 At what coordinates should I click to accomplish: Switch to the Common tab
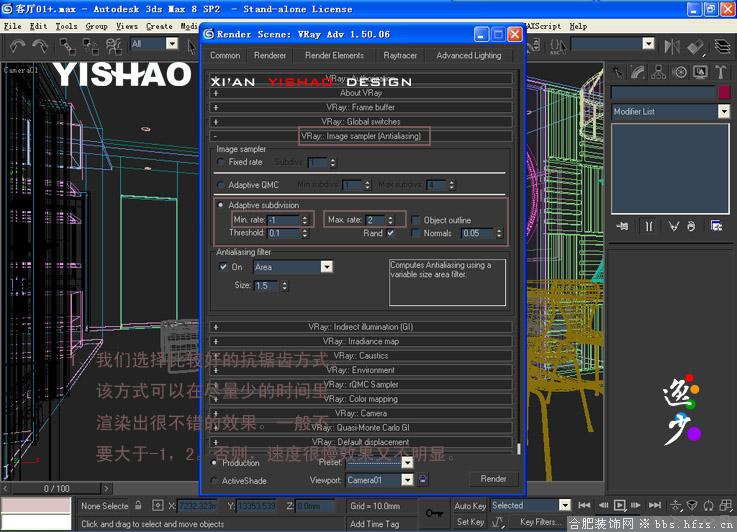225,55
